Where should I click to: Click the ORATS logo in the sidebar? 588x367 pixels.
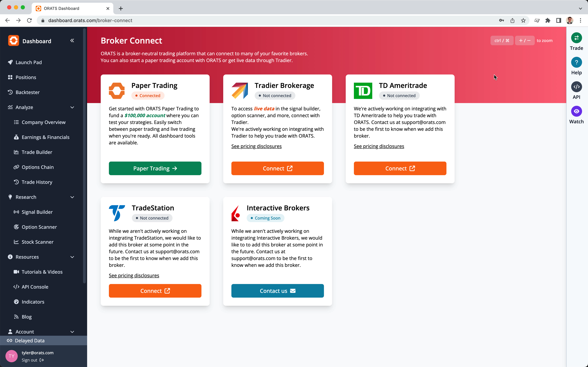(x=14, y=40)
